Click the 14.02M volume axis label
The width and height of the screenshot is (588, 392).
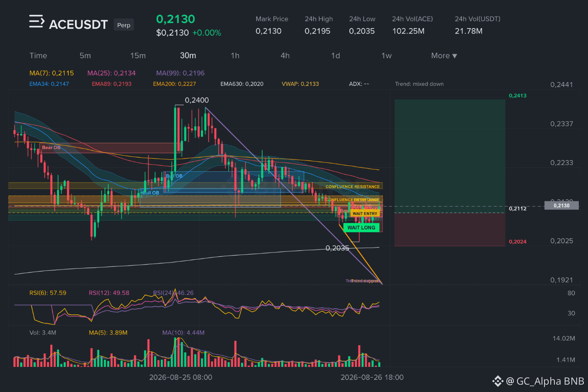(564, 338)
